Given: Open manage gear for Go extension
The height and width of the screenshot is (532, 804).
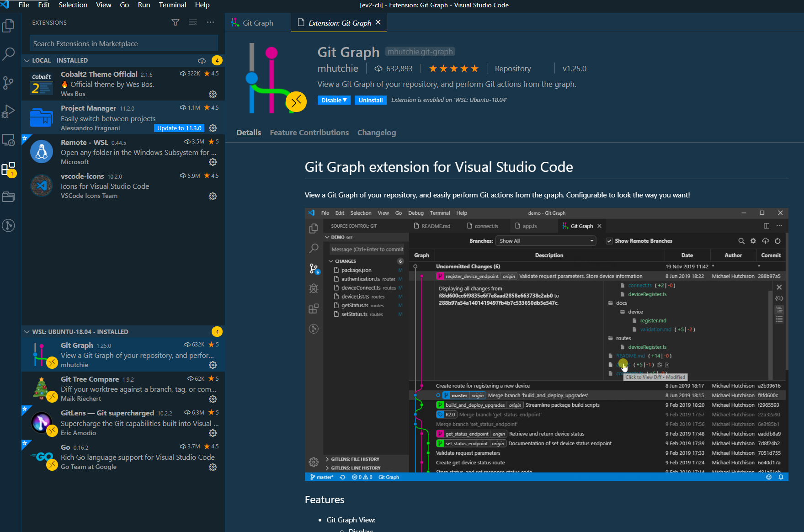Looking at the screenshot, I should coord(213,467).
